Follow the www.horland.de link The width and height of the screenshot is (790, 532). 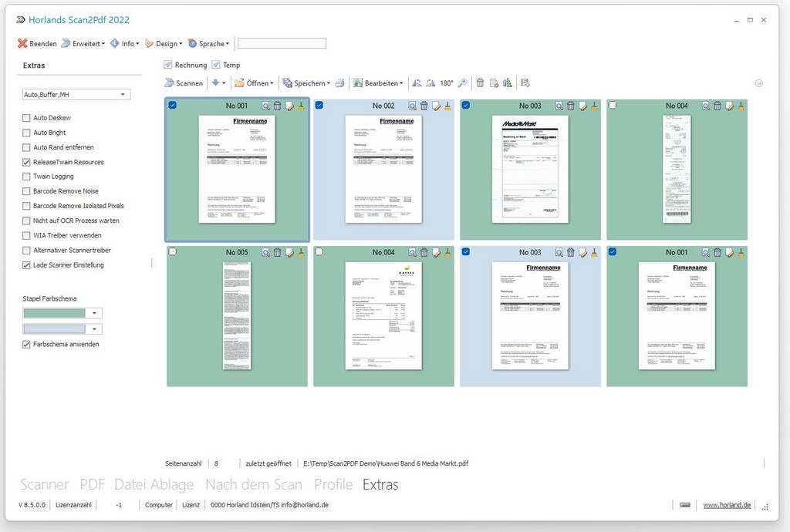pos(726,504)
